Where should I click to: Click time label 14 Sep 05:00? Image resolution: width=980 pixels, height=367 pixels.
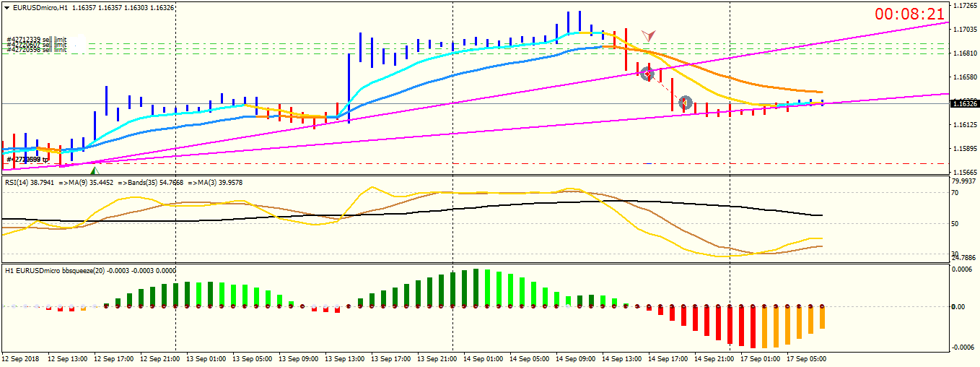point(528,358)
